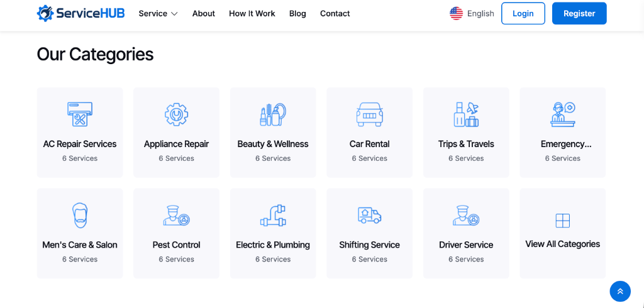
Task: Expand the Service dropdown in navigation
Action: point(158,14)
